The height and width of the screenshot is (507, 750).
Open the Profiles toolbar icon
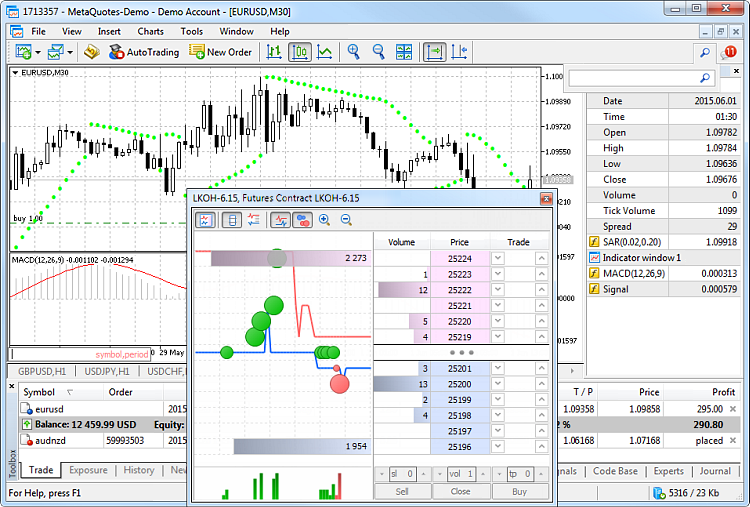click(55, 52)
